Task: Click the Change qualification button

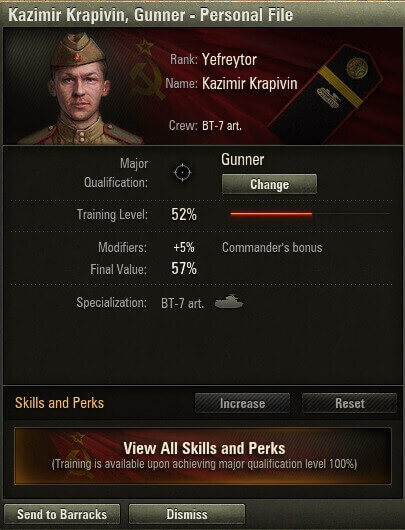Action: coord(269,184)
